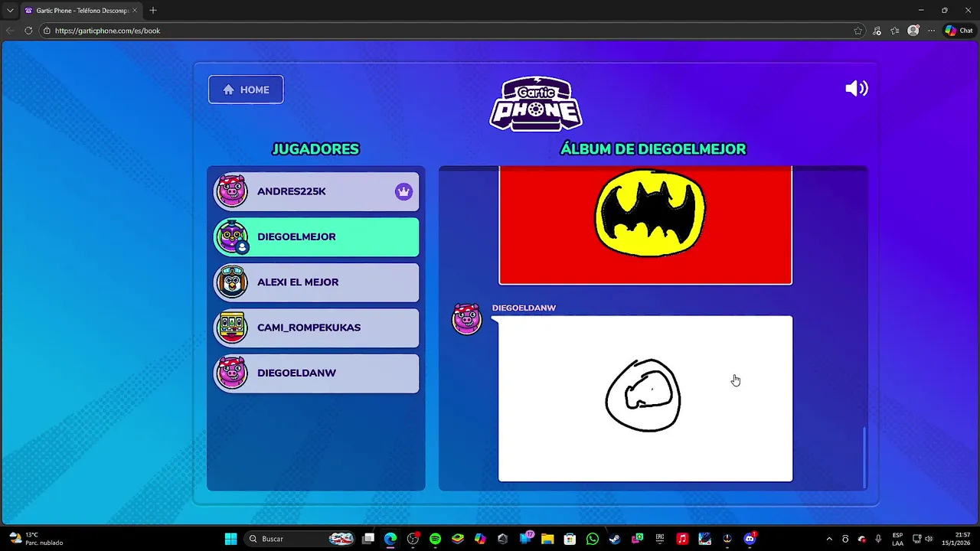This screenshot has width=980, height=551.
Task: Open the weather widget showing 13°C
Action: tap(36, 539)
